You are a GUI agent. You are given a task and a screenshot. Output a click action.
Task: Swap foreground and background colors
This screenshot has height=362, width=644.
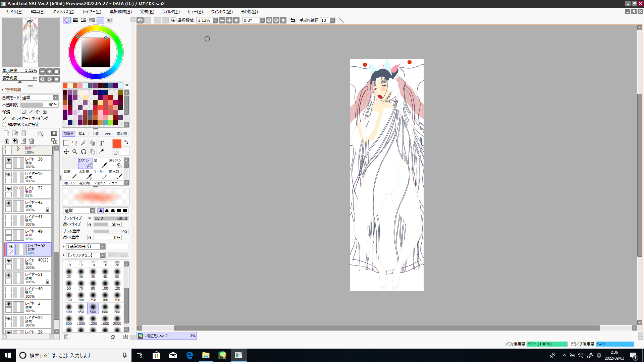(126, 142)
